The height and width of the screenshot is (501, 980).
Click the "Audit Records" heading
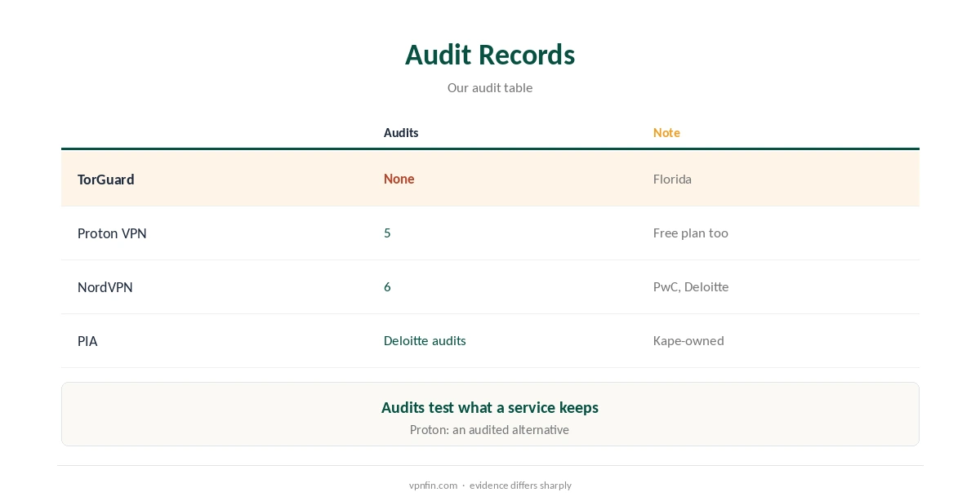(x=490, y=55)
